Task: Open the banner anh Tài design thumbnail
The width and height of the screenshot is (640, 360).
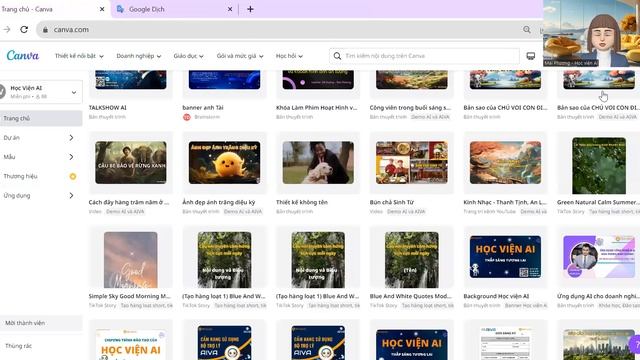Action: pos(224,80)
